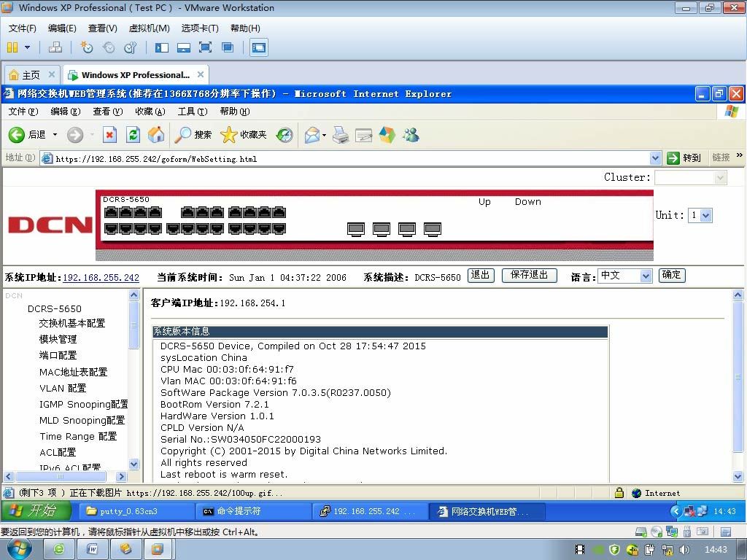Select 模块管理 in tree
This screenshot has height=560, width=747.
point(58,340)
